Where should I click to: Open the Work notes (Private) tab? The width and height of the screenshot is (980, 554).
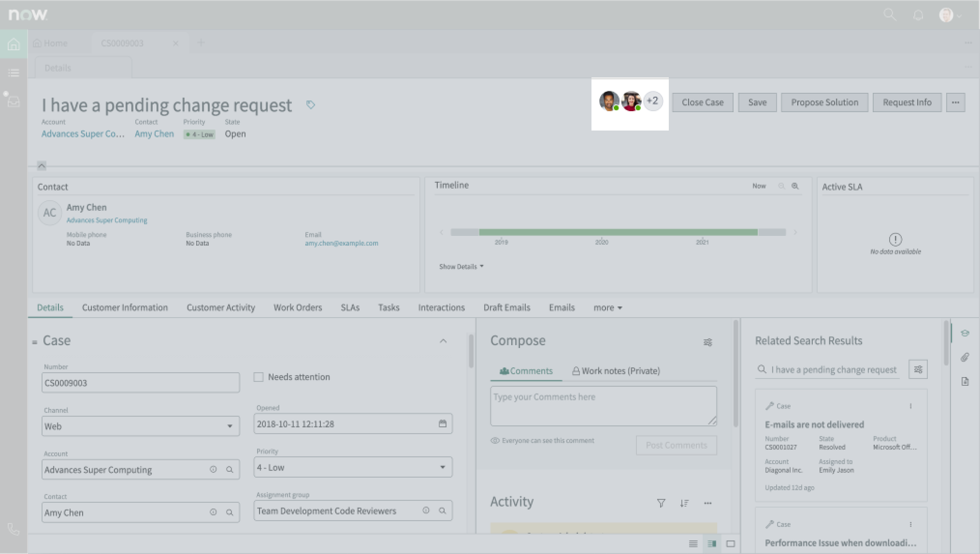tap(616, 371)
